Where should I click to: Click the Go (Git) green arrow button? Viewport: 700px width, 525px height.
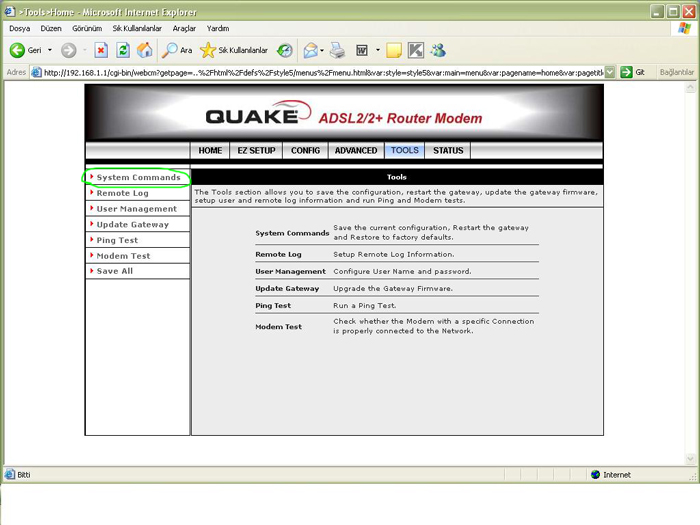[x=626, y=72]
